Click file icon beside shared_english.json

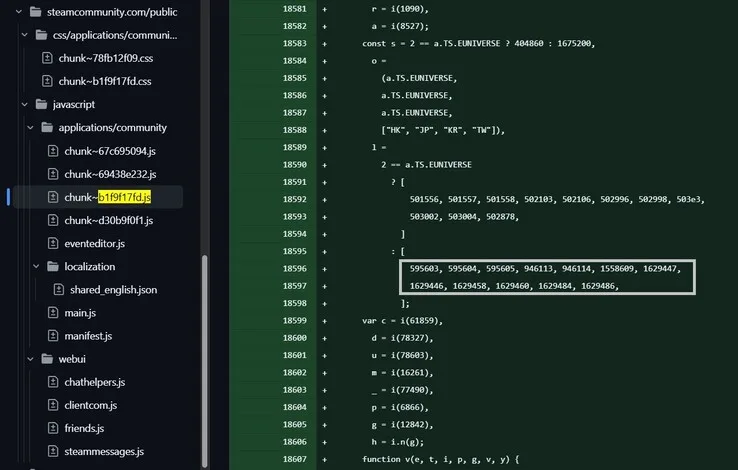[58, 289]
